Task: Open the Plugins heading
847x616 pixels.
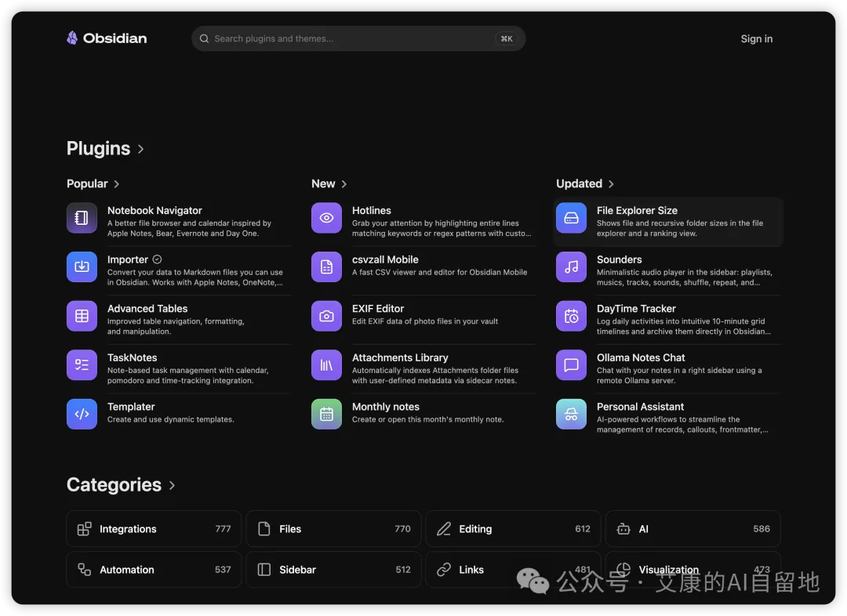Action: click(98, 148)
